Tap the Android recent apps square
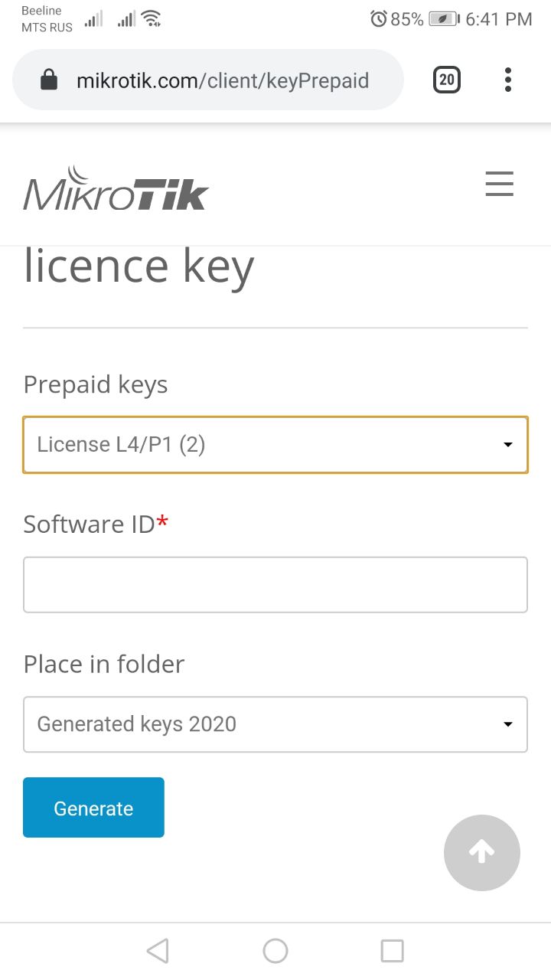 (392, 951)
